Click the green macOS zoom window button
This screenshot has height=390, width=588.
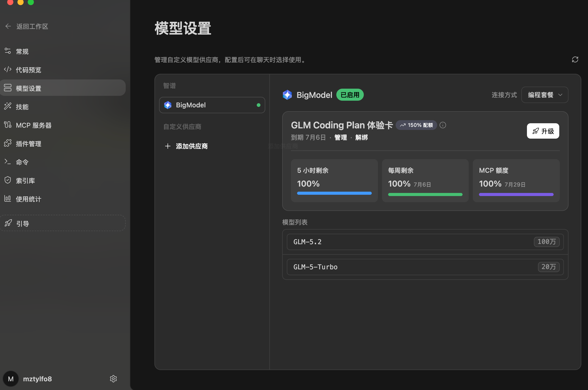(x=31, y=2)
